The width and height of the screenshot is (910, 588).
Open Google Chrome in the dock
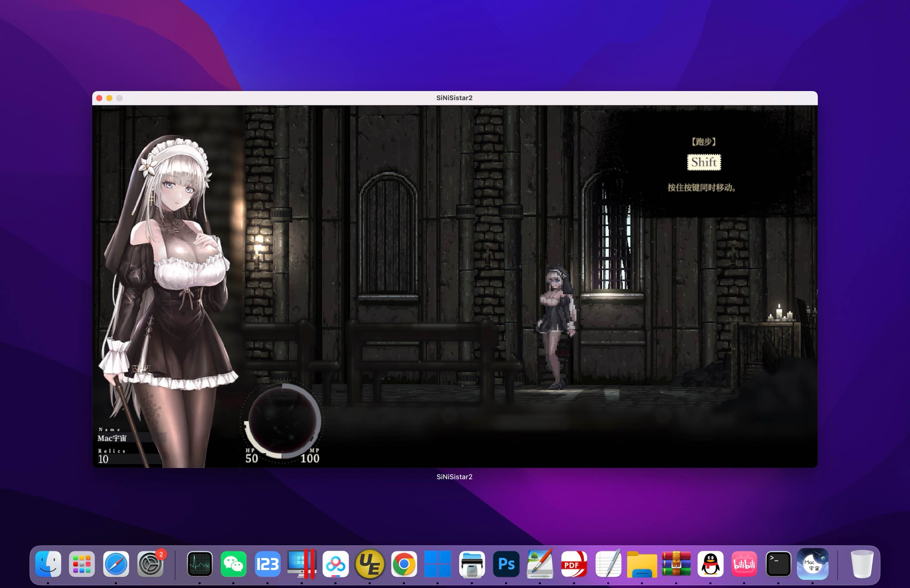[404, 564]
